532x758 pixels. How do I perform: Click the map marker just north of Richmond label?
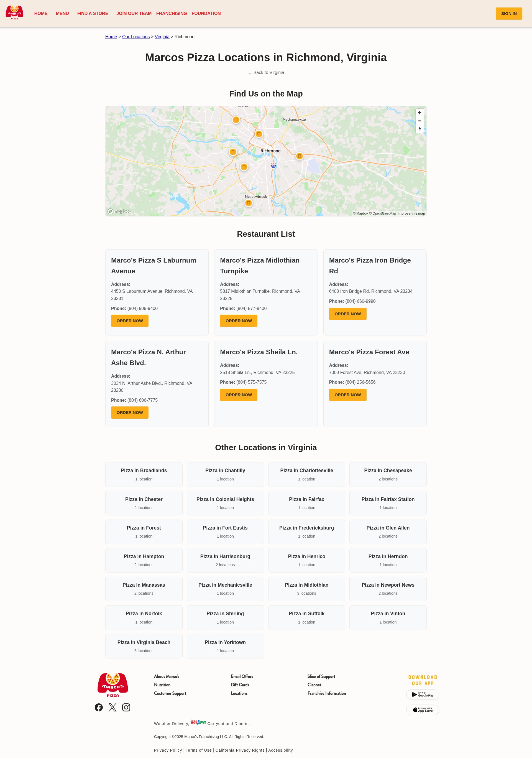pos(259,134)
